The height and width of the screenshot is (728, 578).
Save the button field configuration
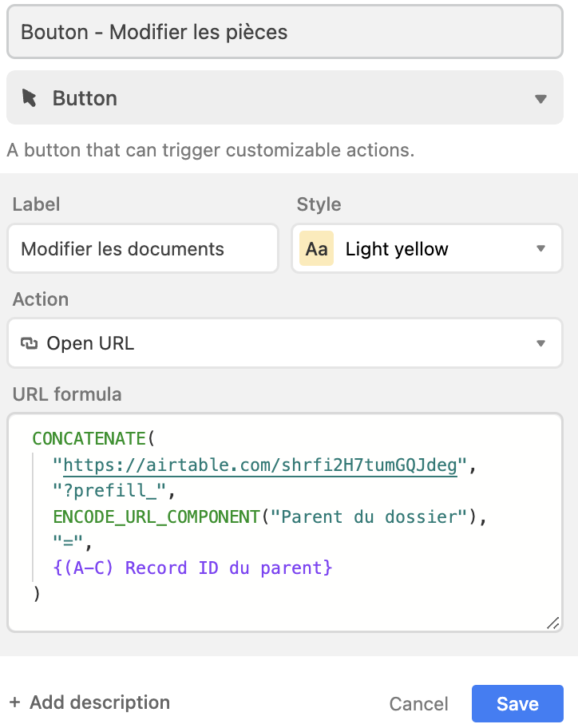point(517,703)
